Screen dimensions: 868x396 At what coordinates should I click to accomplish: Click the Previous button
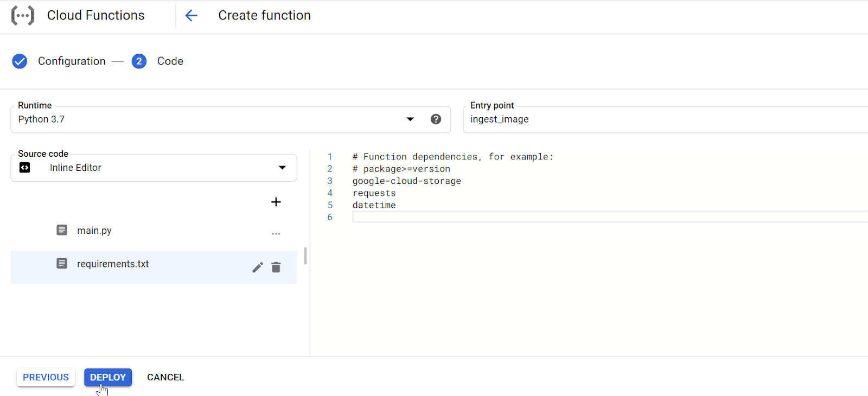(46, 377)
